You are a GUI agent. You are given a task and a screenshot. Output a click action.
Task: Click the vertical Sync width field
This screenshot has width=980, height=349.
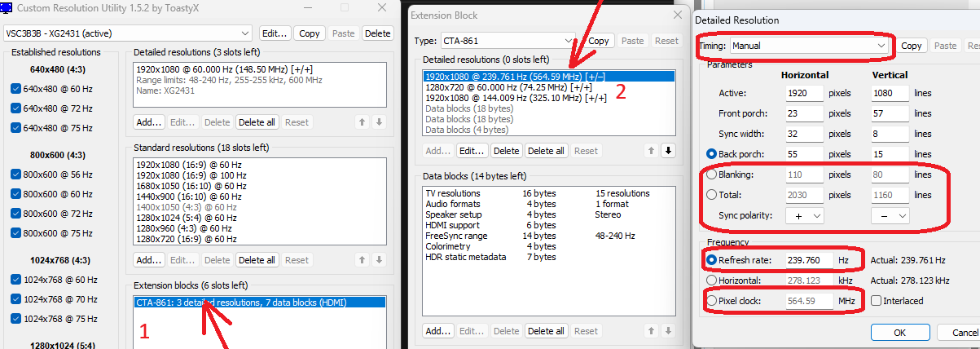tap(890, 134)
